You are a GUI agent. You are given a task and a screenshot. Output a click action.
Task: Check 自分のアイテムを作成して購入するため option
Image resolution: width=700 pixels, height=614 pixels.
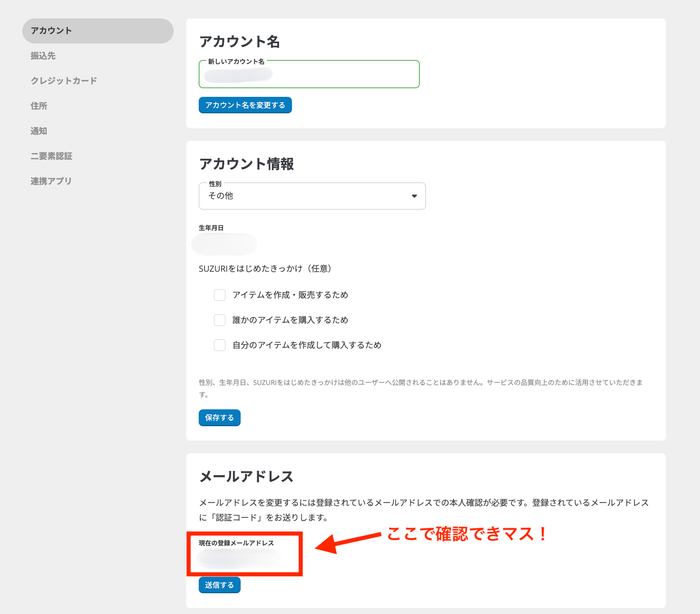tap(219, 345)
